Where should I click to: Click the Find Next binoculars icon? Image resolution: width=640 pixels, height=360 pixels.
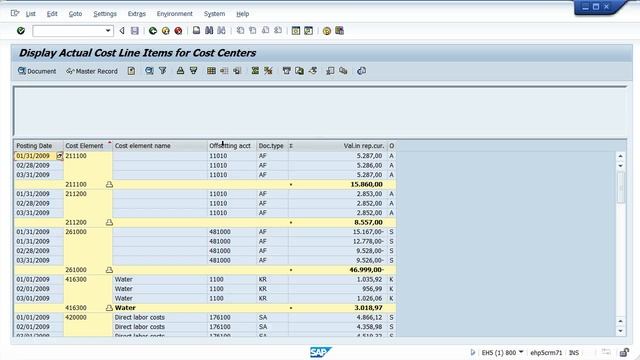click(x=221, y=31)
